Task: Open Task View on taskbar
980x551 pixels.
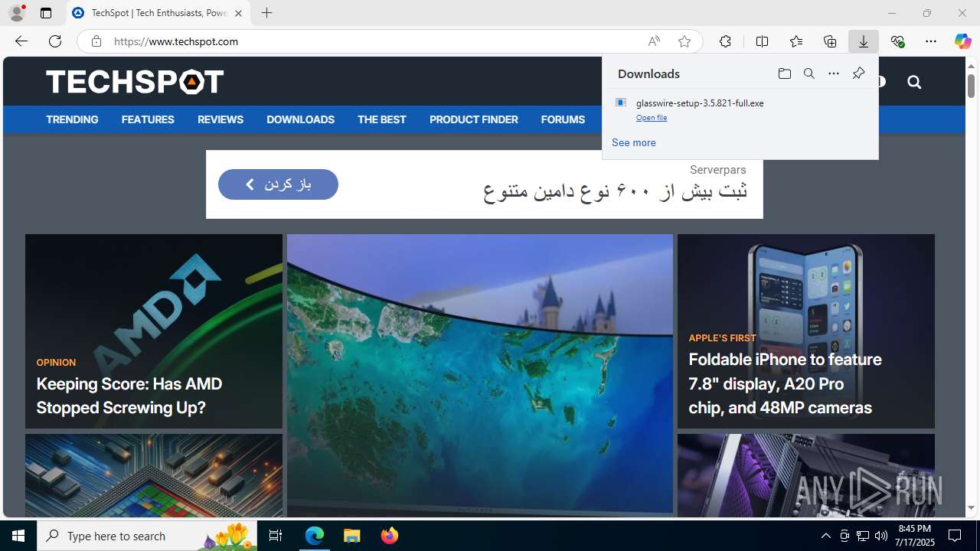Action: click(276, 536)
